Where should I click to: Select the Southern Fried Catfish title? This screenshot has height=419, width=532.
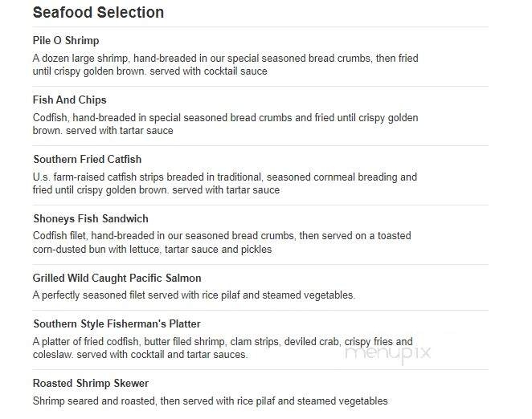[x=88, y=159]
